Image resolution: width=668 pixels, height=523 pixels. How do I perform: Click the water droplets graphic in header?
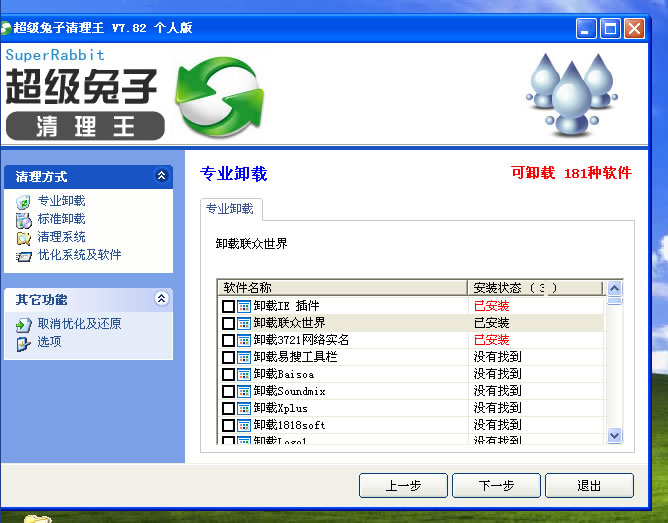coord(572,95)
